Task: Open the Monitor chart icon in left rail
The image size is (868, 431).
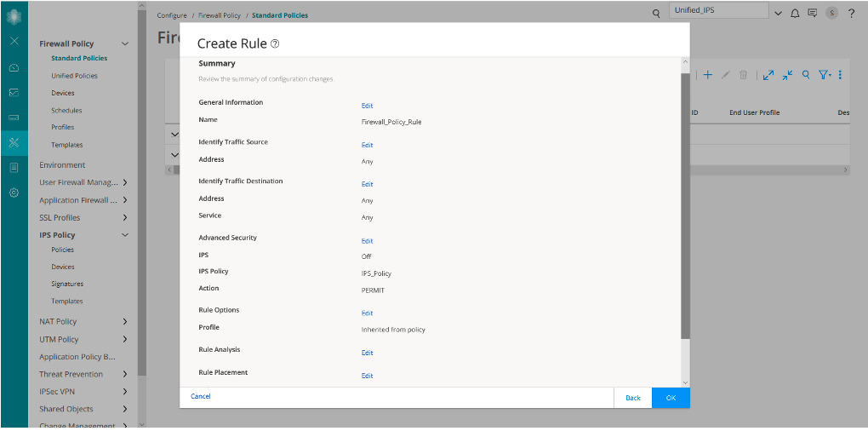Action: click(14, 92)
